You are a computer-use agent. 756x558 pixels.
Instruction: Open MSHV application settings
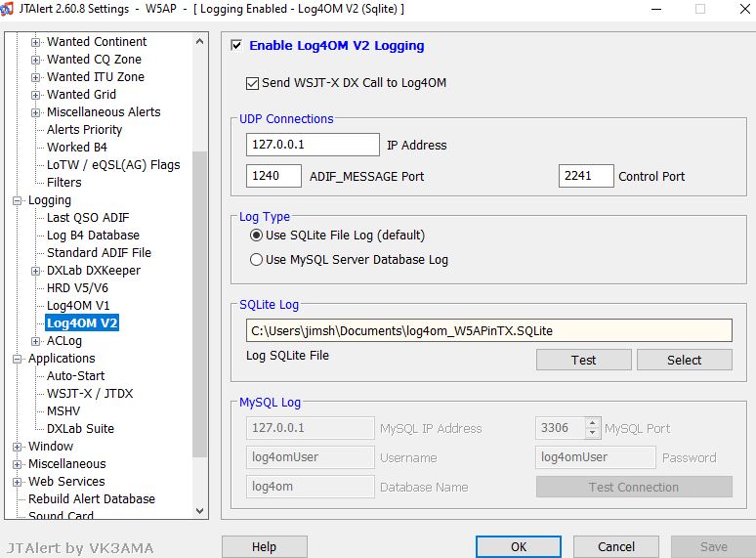pyautogui.click(x=63, y=410)
